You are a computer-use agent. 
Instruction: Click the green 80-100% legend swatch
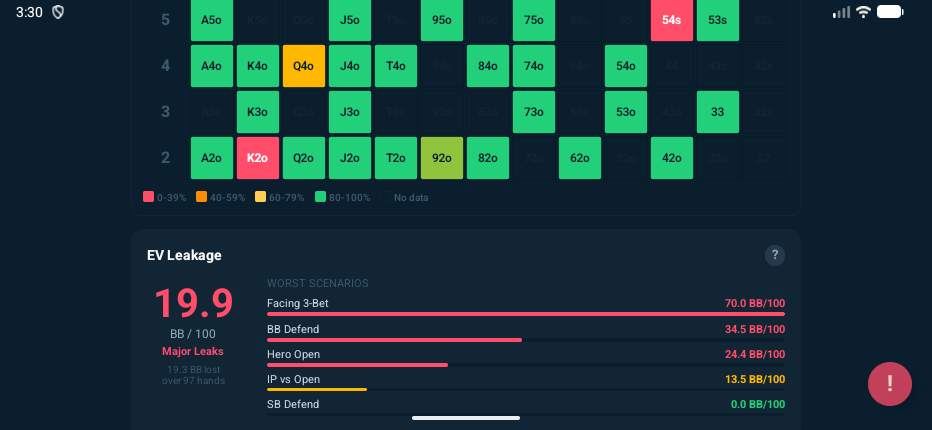pyautogui.click(x=320, y=197)
